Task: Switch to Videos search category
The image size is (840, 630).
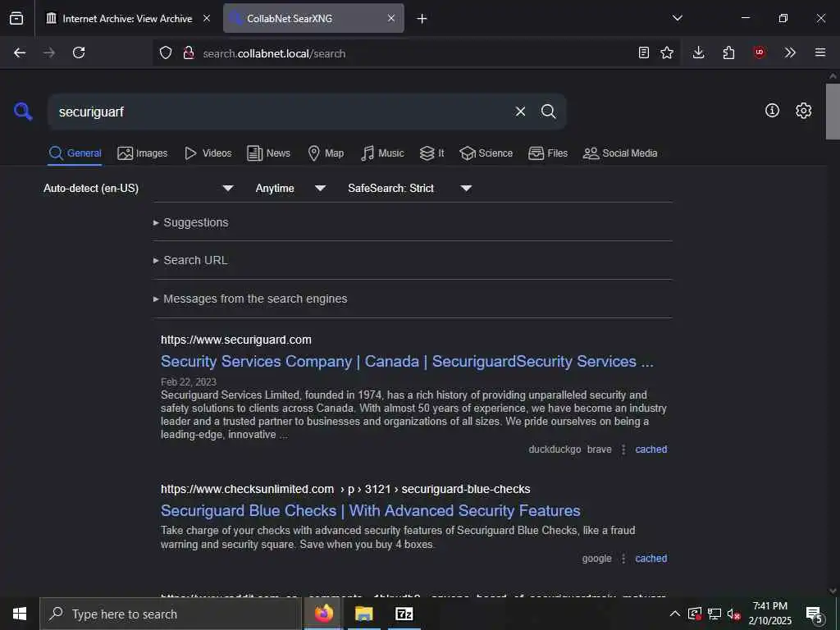Action: point(208,153)
